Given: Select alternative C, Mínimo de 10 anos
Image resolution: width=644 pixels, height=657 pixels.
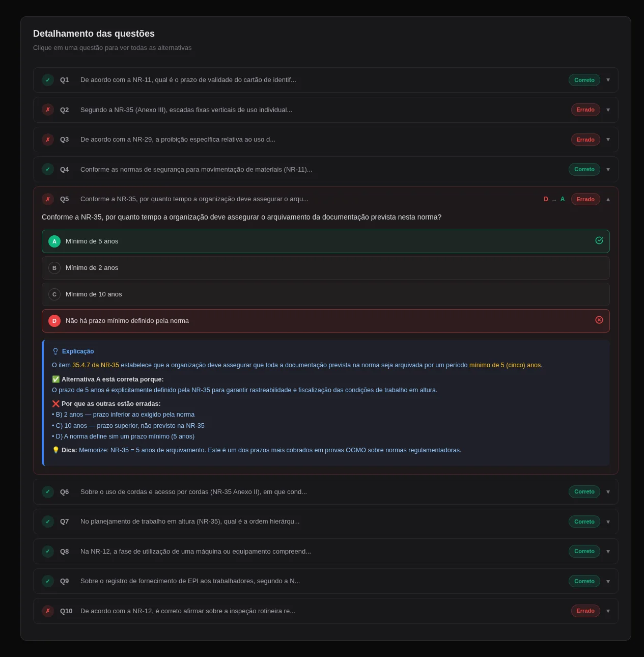Looking at the screenshot, I should pyautogui.click(x=325, y=294).
